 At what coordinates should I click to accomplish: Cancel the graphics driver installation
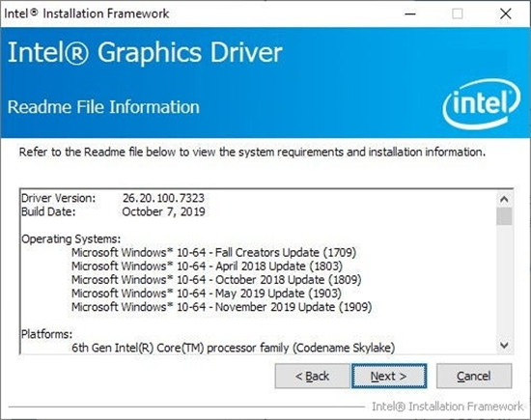(474, 376)
